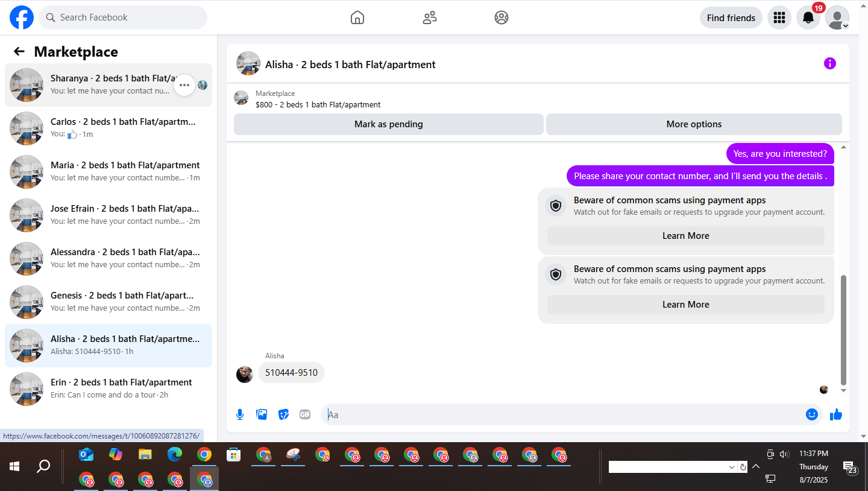Click the second Learn More button
The height and width of the screenshot is (491, 868).
[686, 305]
